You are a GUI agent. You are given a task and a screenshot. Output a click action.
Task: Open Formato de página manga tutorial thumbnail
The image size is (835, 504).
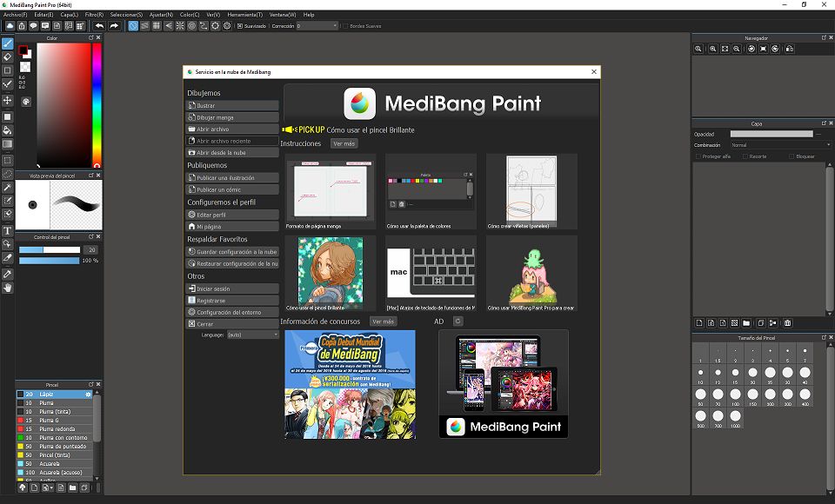[331, 191]
